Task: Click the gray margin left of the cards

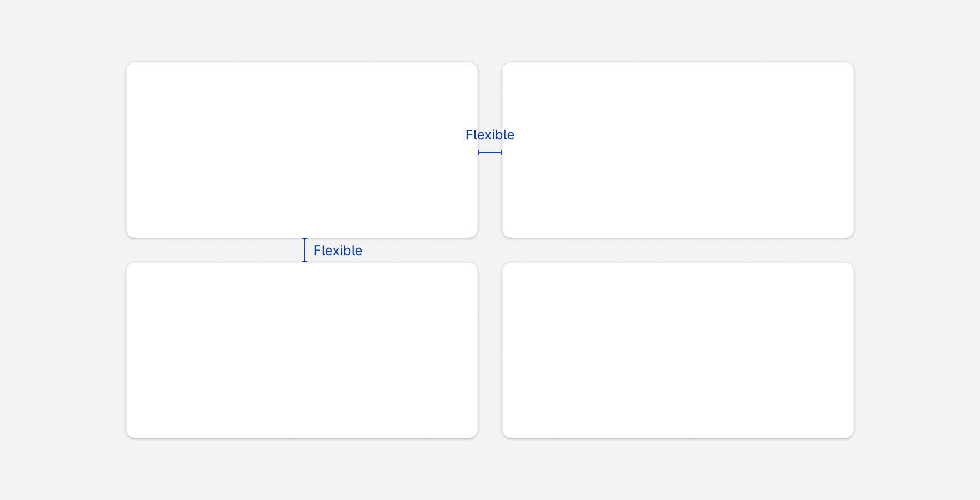Action: tap(62, 250)
